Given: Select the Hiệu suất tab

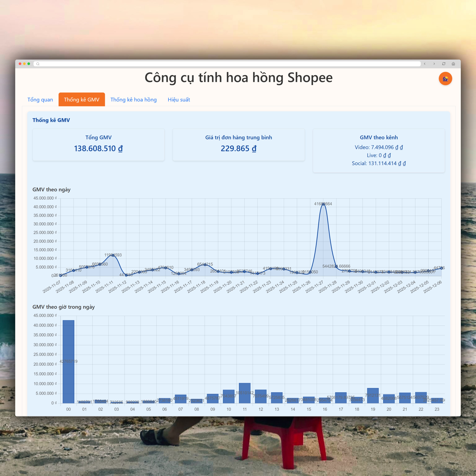Looking at the screenshot, I should [x=179, y=100].
